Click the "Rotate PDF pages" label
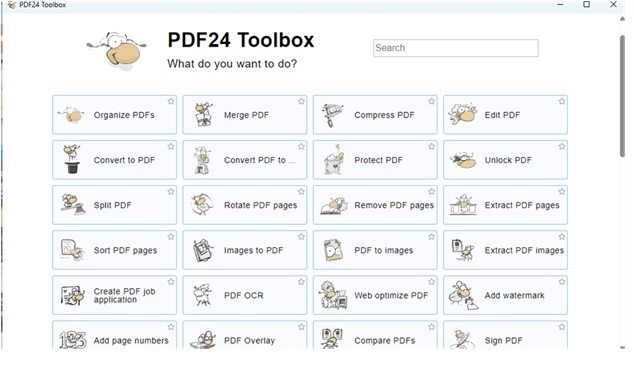634x373 pixels. (x=260, y=206)
